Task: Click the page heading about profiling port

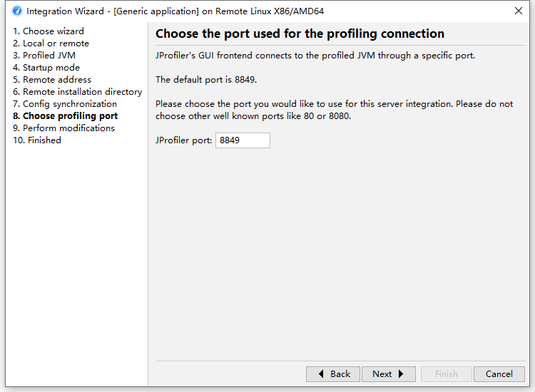Action: (300, 34)
